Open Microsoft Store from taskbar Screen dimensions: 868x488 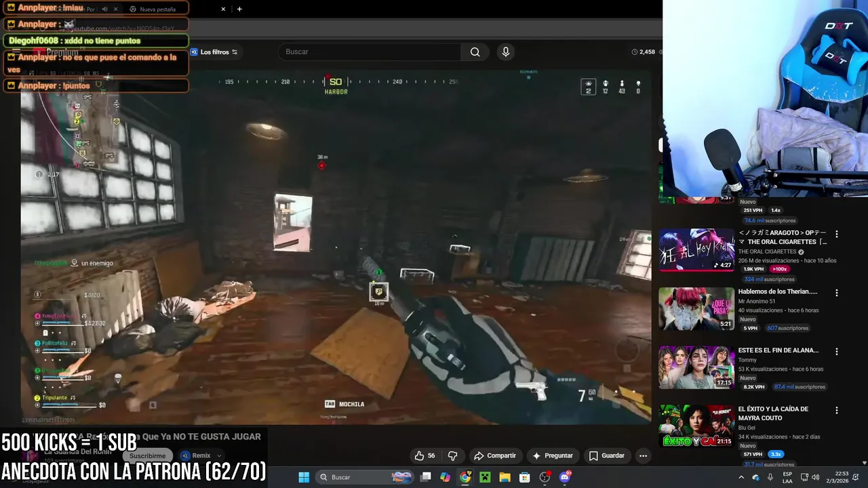click(524, 477)
